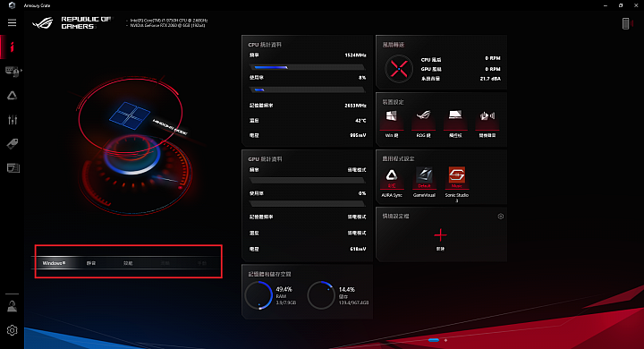This screenshot has height=349, width=644.
Task: Click the 21.7 dBA system noise value
Action: coord(490,79)
